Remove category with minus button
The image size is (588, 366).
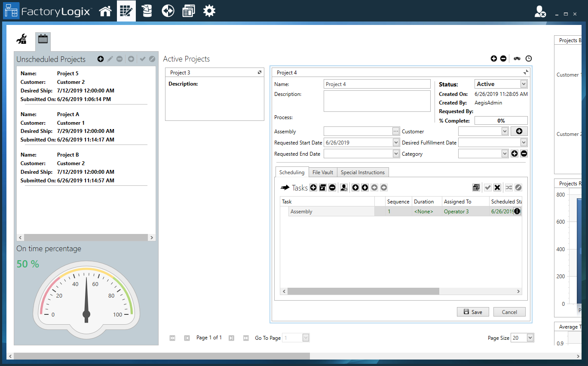click(524, 154)
